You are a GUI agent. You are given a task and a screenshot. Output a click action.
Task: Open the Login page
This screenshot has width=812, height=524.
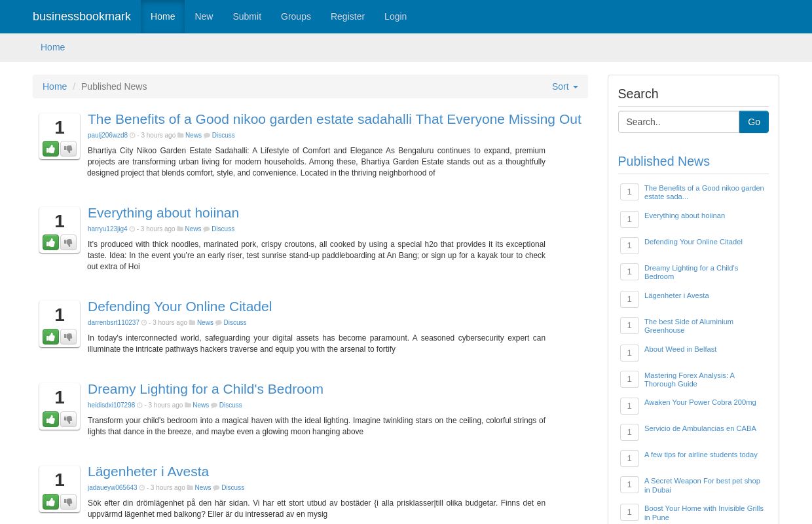[396, 16]
